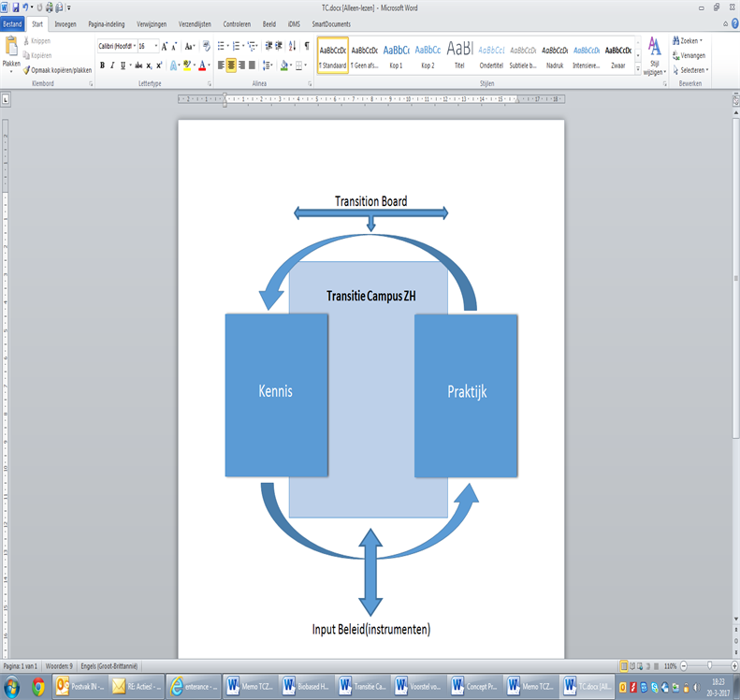This screenshot has width=740, height=700.
Task: Open Chrome from the Windows taskbar
Action: 37,687
